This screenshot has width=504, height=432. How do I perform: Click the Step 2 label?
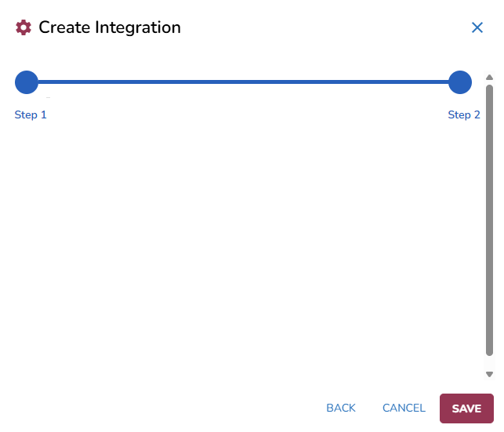[464, 115]
